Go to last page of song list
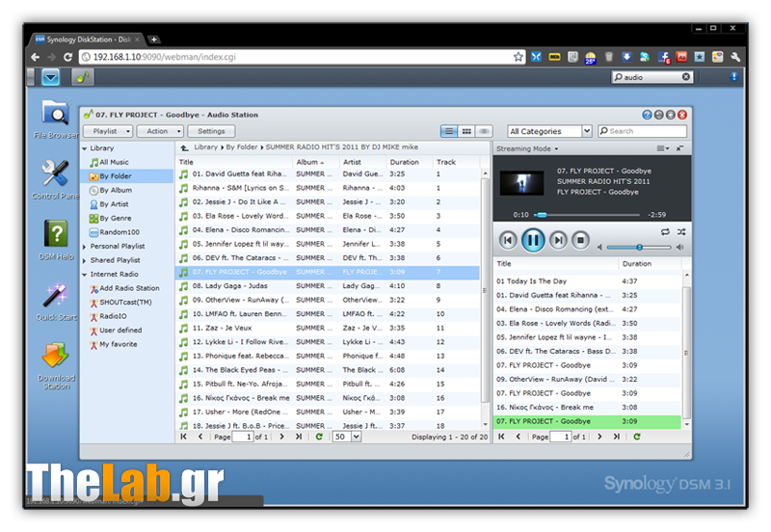The height and width of the screenshot is (532, 771). [299, 437]
